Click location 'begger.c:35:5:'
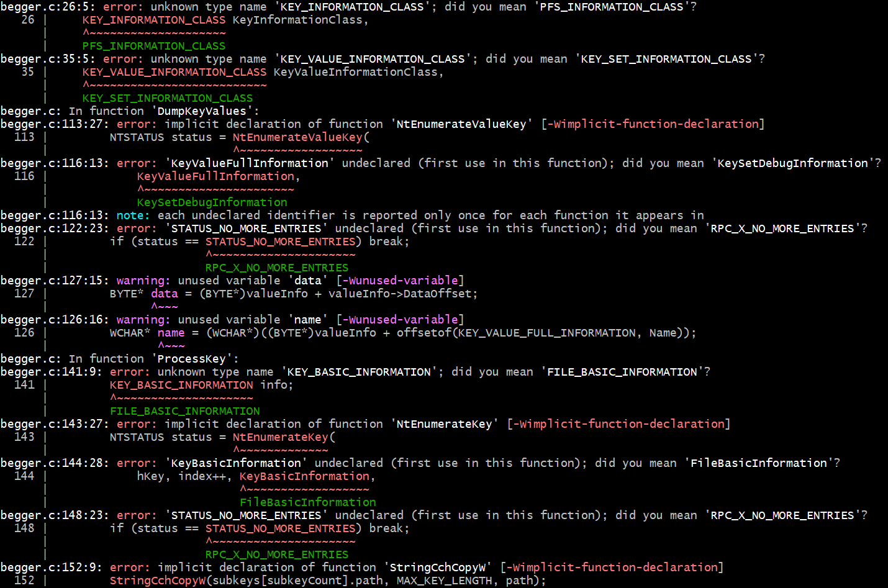888x588 pixels. pos(48,59)
